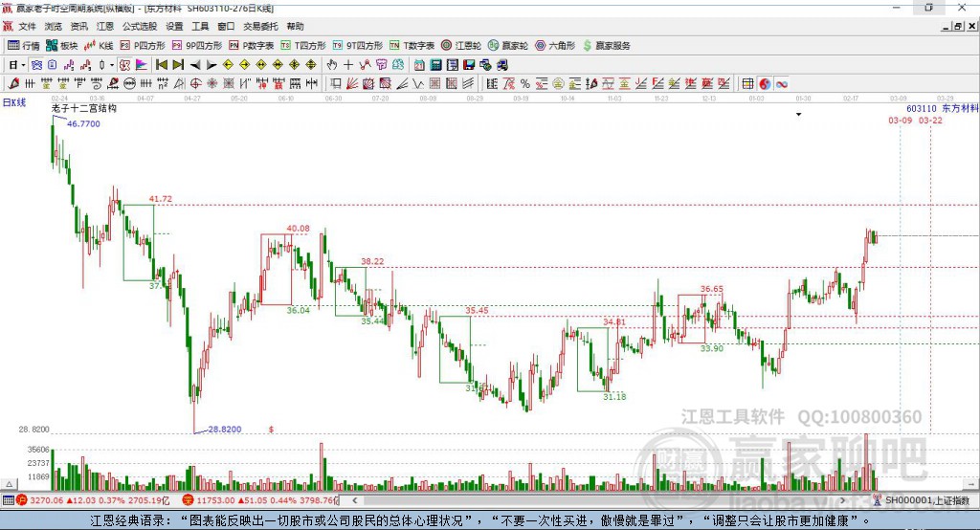Select the red circle crosshair target tool
The width and height of the screenshot is (980, 530).
pyautogui.click(x=195, y=84)
